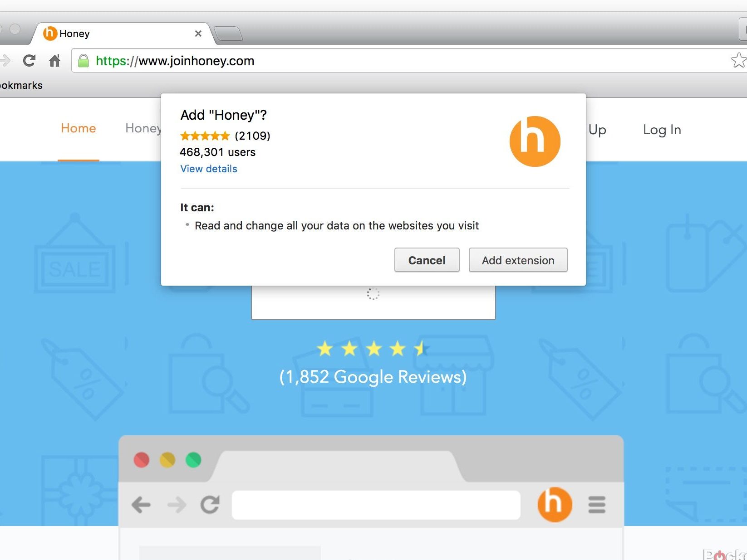
Task: Click the illustration's forward arrow icon
Action: point(177,505)
